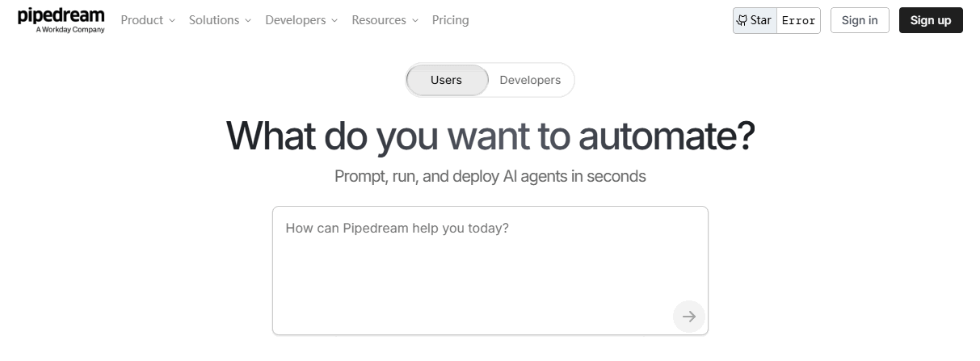Expand the Product navigation menu

148,20
